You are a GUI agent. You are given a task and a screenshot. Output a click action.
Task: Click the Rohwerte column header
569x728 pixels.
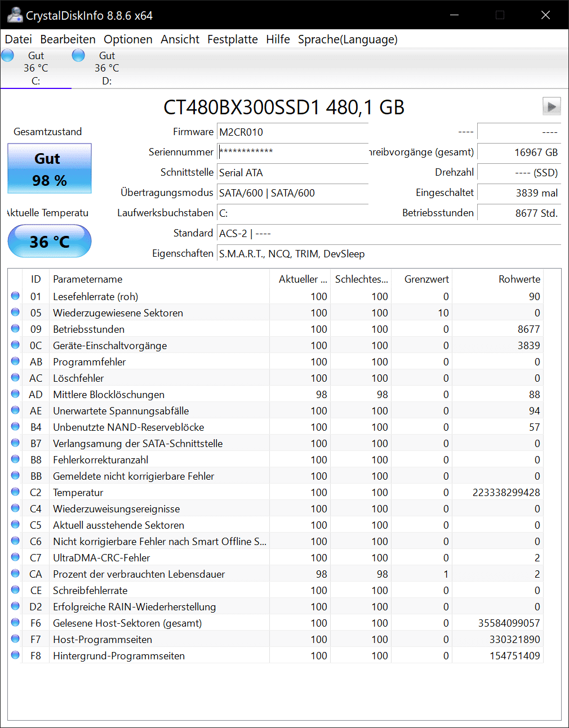497,279
